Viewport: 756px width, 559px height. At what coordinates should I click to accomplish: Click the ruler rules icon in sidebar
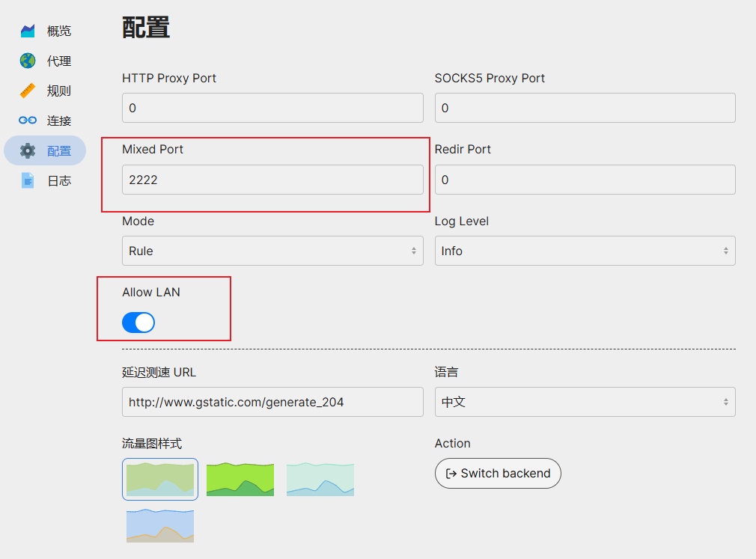[x=28, y=91]
